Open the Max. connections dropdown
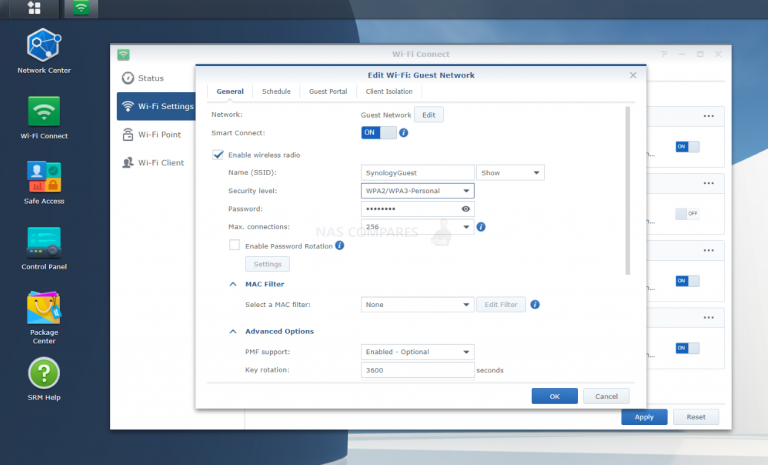Viewport: 768px width, 465px height. click(417, 227)
